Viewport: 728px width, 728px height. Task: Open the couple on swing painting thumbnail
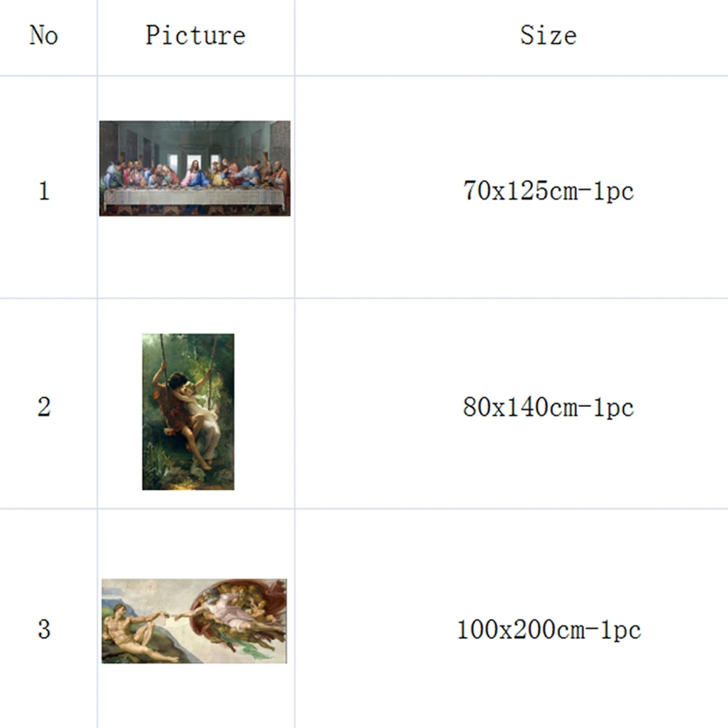(188, 411)
